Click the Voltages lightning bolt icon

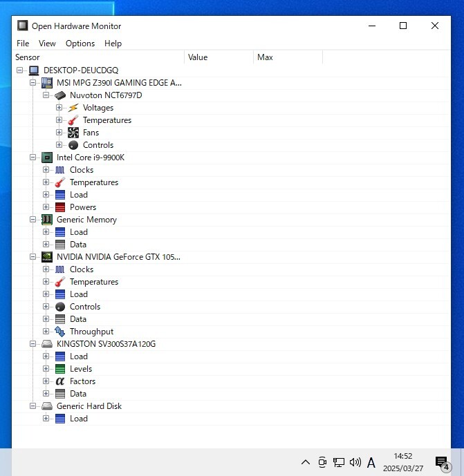pos(73,108)
